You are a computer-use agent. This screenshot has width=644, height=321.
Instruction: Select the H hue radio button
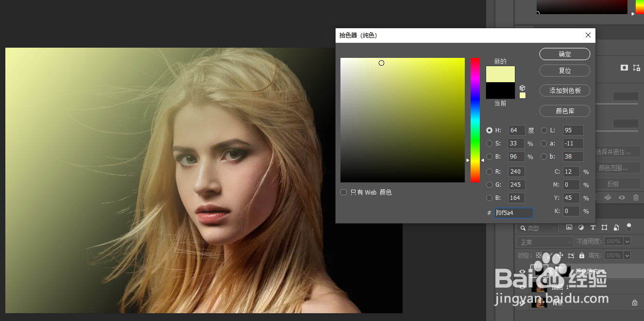point(489,130)
